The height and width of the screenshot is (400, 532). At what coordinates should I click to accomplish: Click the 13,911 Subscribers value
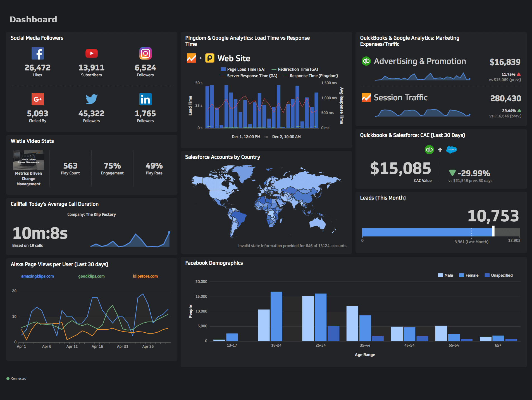coord(91,68)
